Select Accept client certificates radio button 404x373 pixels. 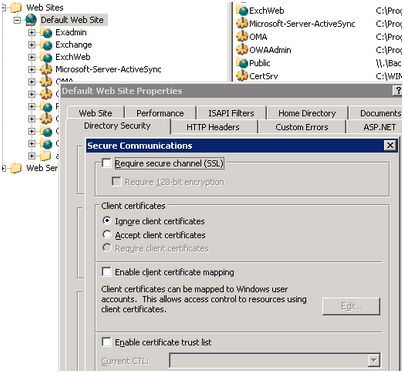(107, 234)
